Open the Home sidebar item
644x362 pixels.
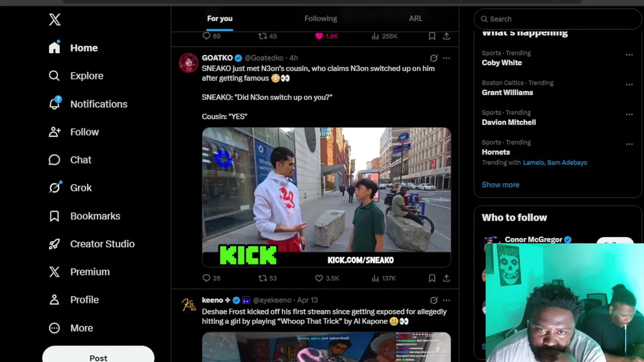[x=73, y=48]
